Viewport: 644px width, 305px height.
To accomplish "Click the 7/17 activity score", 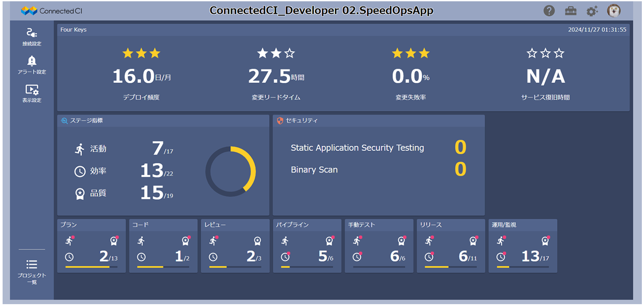I will pyautogui.click(x=162, y=149).
